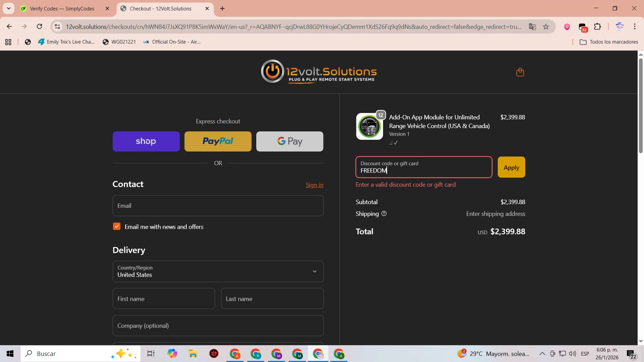Image resolution: width=644 pixels, height=362 pixels.
Task: Click the Enter shipping address text
Action: point(495,214)
